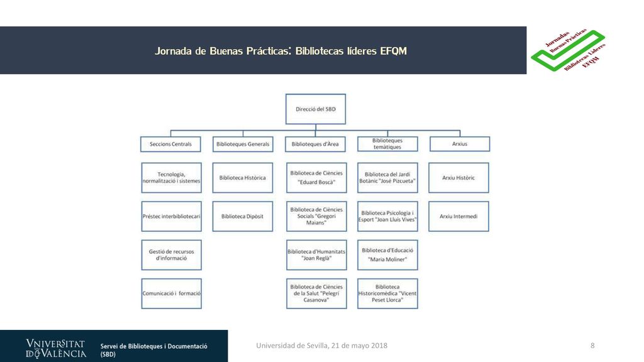Click the Biblioteques temàtiques box
The width and height of the screenshot is (644, 362).
click(387, 144)
